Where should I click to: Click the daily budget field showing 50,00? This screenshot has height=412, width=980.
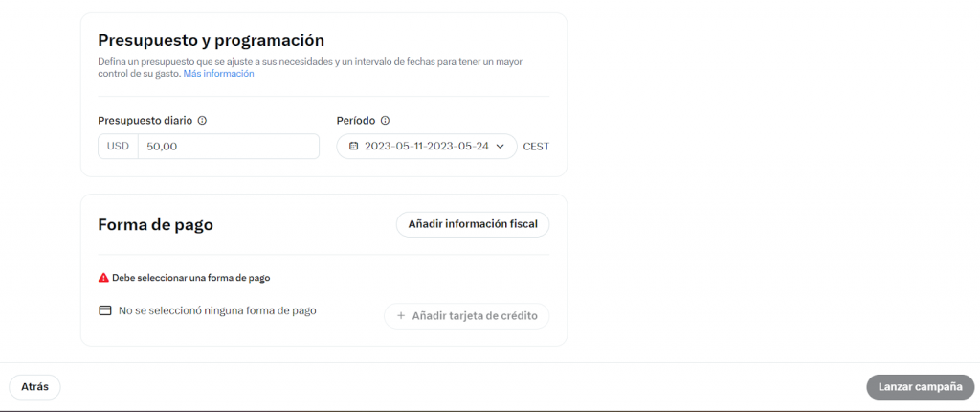(x=228, y=147)
